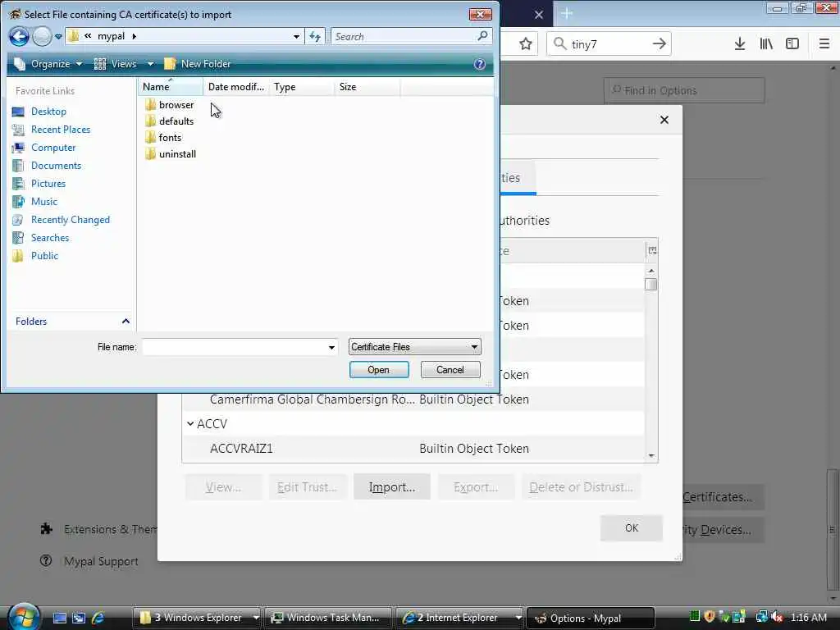Cancel the file selection dialog

click(450, 370)
